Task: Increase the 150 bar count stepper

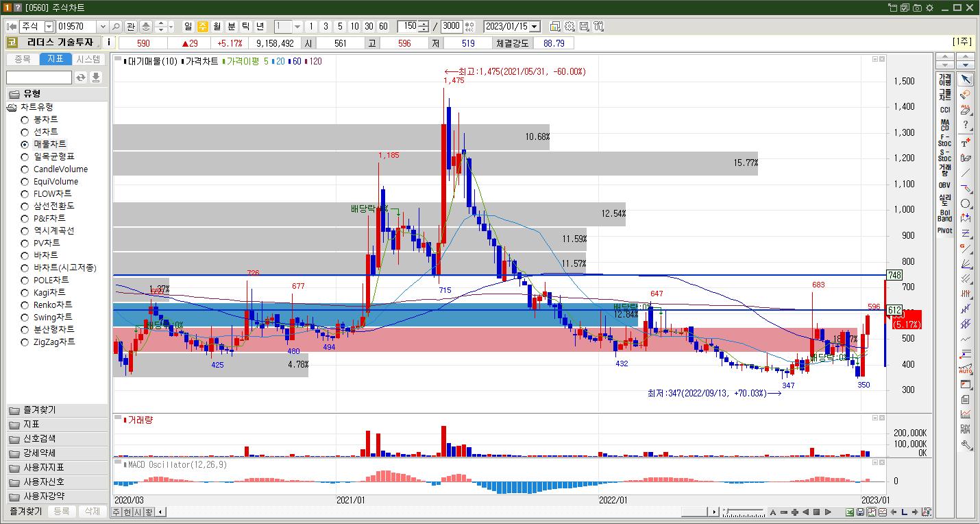Action: pyautogui.click(x=424, y=23)
